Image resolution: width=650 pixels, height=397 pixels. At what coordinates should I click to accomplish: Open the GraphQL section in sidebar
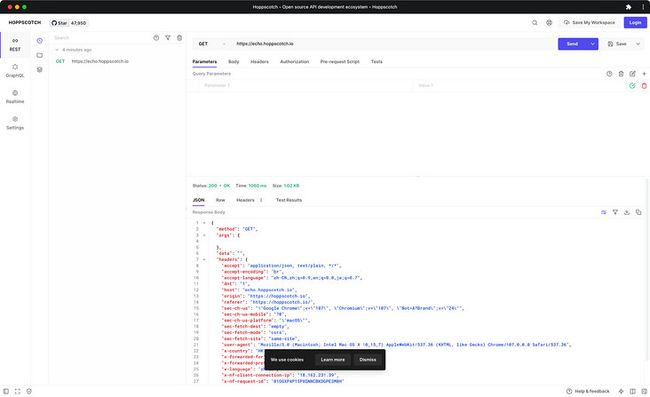[15, 70]
